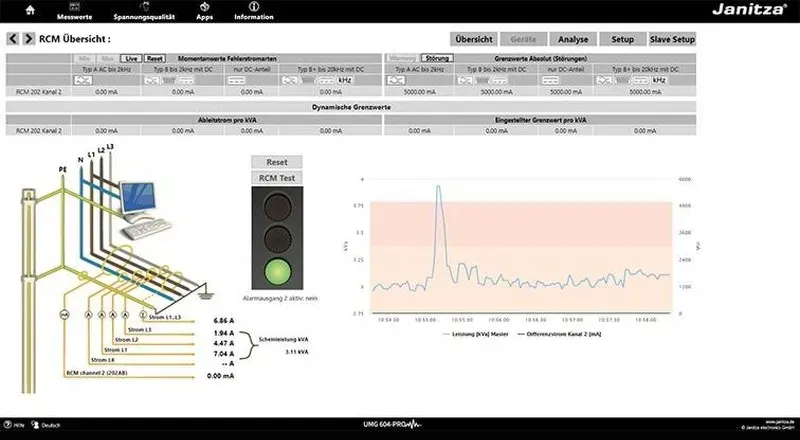The width and height of the screenshot is (800, 440).
Task: Select the Live values button
Action: 131,59
